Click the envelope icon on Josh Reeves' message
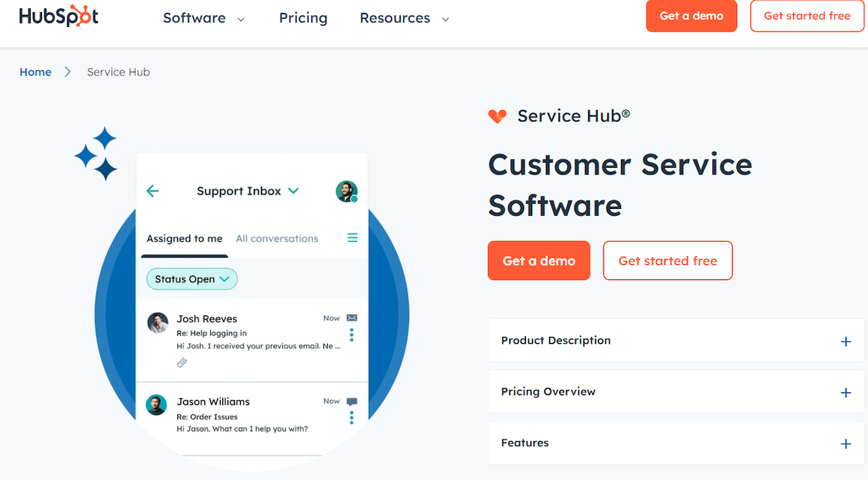 pyautogui.click(x=350, y=318)
